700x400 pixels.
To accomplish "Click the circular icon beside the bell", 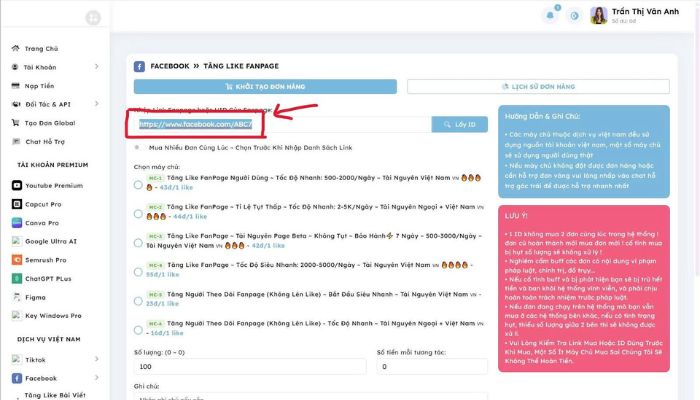I will click(574, 16).
